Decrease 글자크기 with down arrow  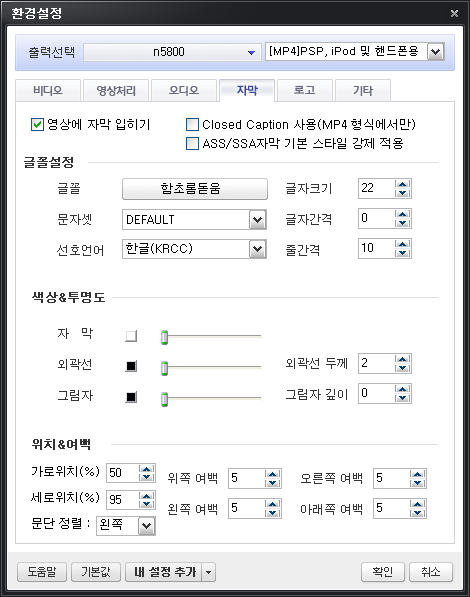tap(403, 193)
